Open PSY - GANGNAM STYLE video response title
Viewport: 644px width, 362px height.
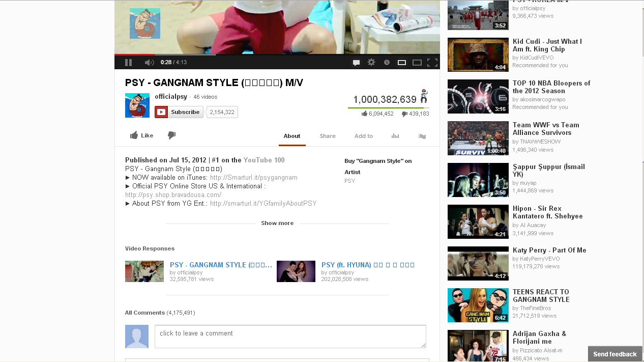coord(221,265)
